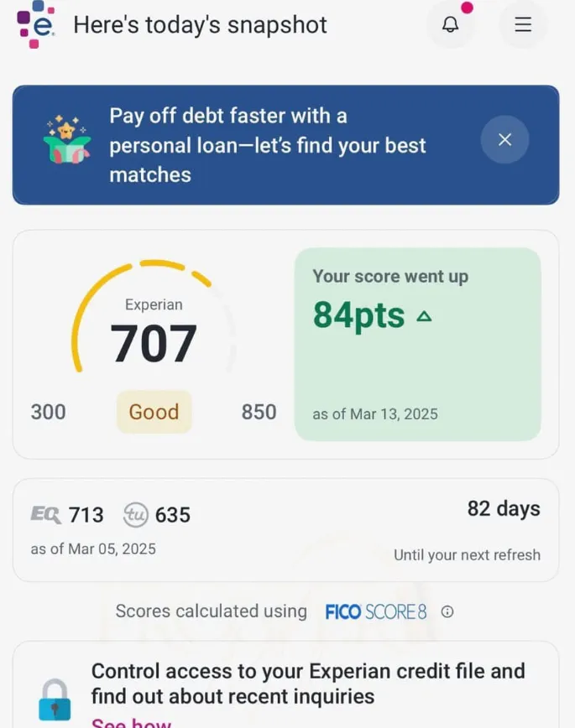This screenshot has height=728, width=575.
Task: Select the Good rating badge
Action: tap(154, 412)
